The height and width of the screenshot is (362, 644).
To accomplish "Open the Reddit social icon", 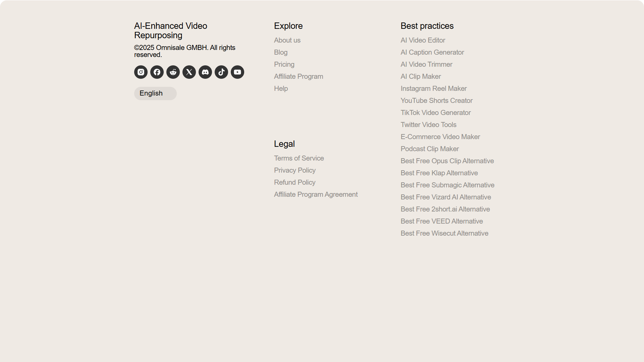I will pos(173,72).
